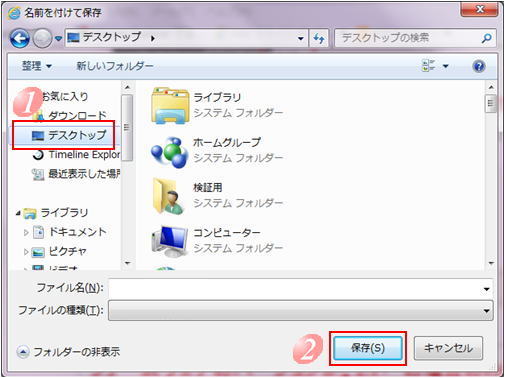505x378 pixels.
Task: Click the Internet Explorer title bar icon
Action: click(x=14, y=13)
